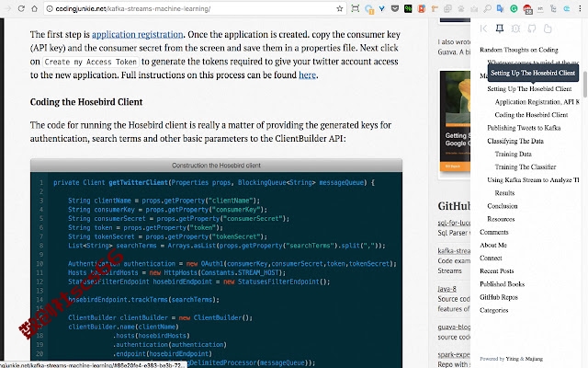Go to Comments in the outline
Viewport: 588px width, 368px height.
click(494, 232)
